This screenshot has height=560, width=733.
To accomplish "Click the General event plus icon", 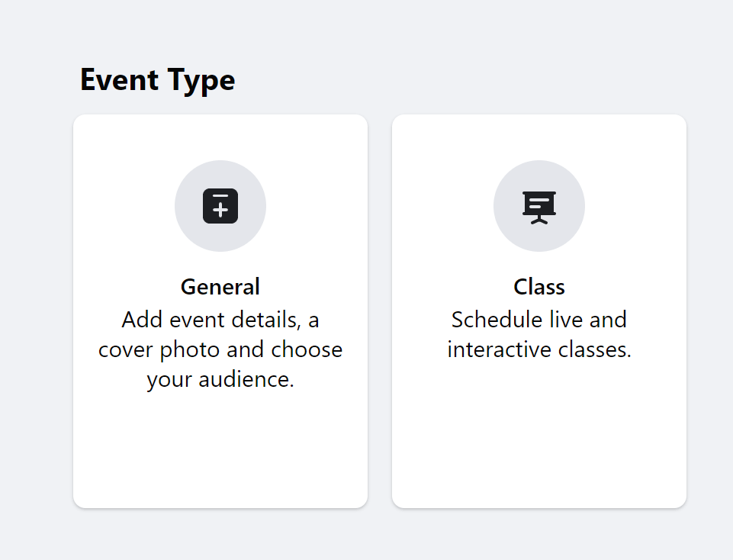I will tap(220, 206).
